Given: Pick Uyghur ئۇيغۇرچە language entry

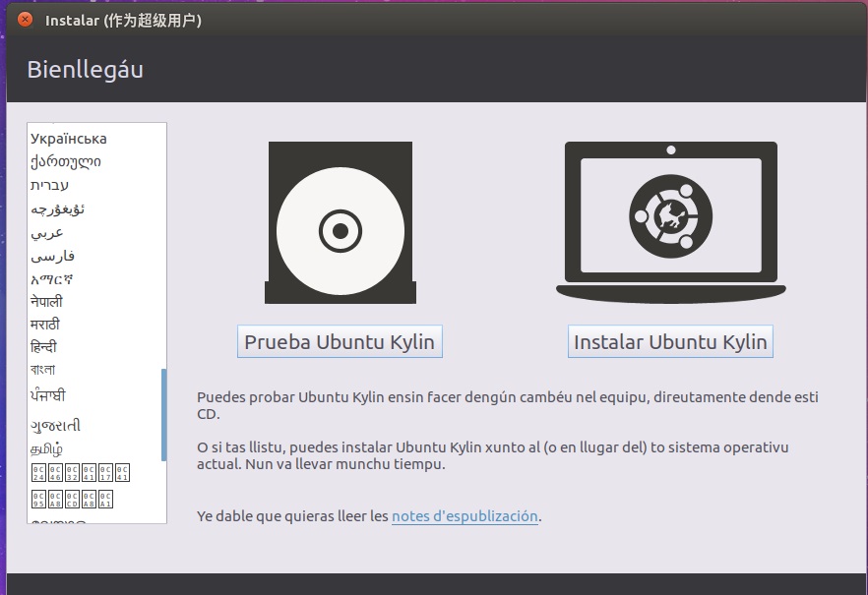Looking at the screenshot, I should point(58,208).
